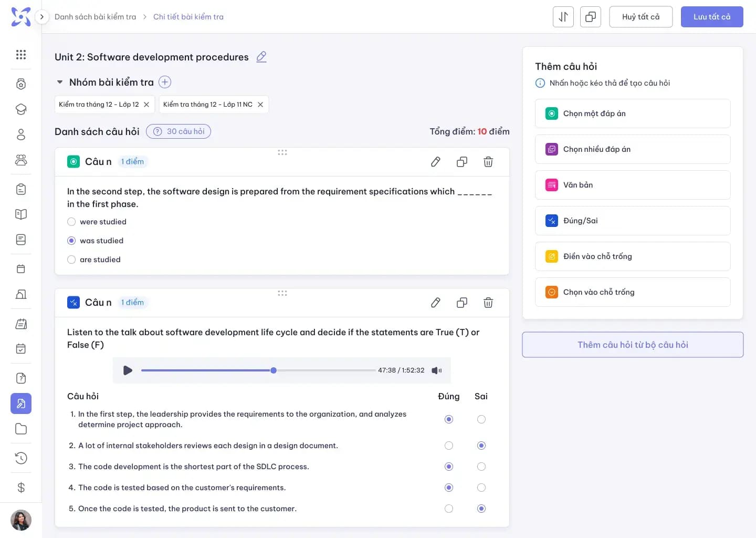Image resolution: width=756 pixels, height=538 pixels.
Task: Mute the audio with the speaker icon
Action: pyautogui.click(x=436, y=370)
